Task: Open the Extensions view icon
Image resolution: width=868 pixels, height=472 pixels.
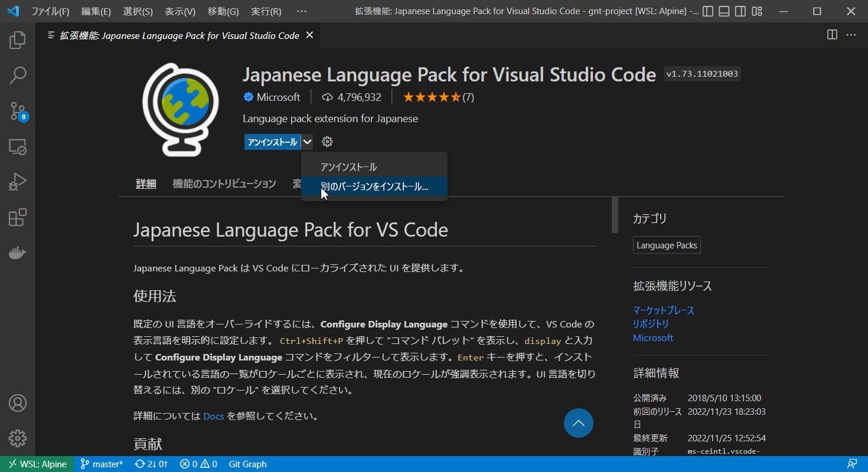Action: point(17,218)
